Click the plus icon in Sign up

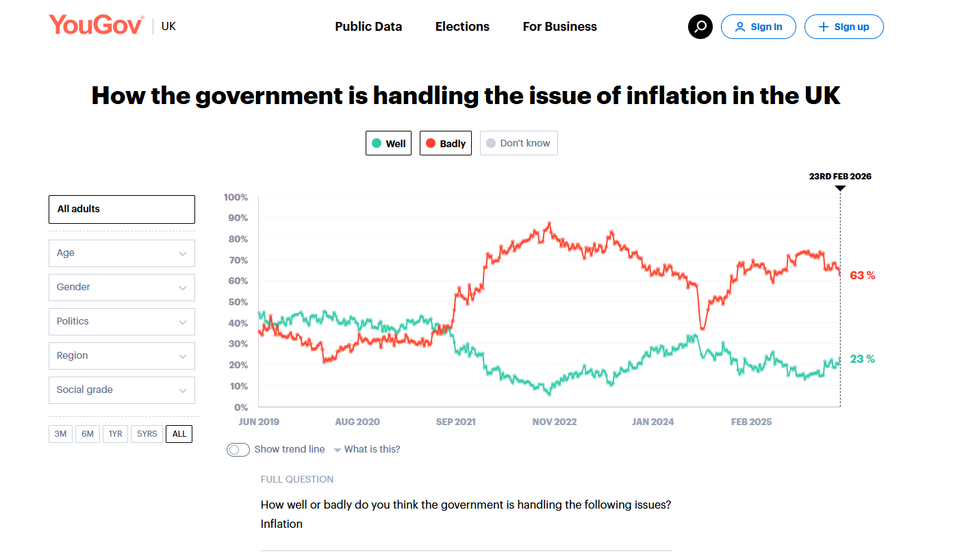823,27
